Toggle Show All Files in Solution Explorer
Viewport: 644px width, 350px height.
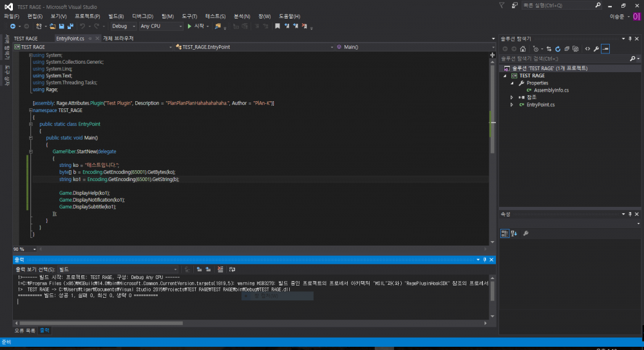(575, 48)
